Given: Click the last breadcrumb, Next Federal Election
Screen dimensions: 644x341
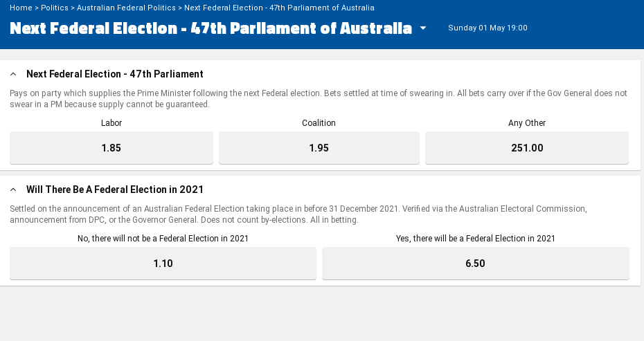Looking at the screenshot, I should [279, 8].
